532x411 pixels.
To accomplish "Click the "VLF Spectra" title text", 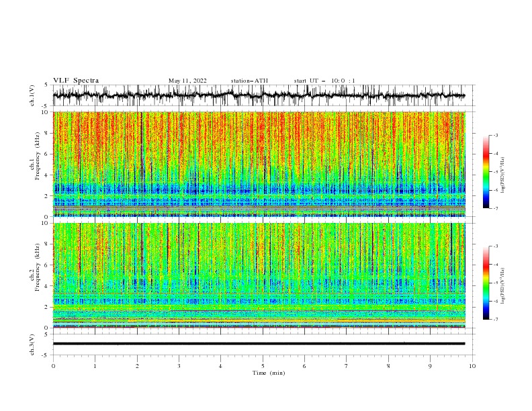I will pyautogui.click(x=76, y=81).
